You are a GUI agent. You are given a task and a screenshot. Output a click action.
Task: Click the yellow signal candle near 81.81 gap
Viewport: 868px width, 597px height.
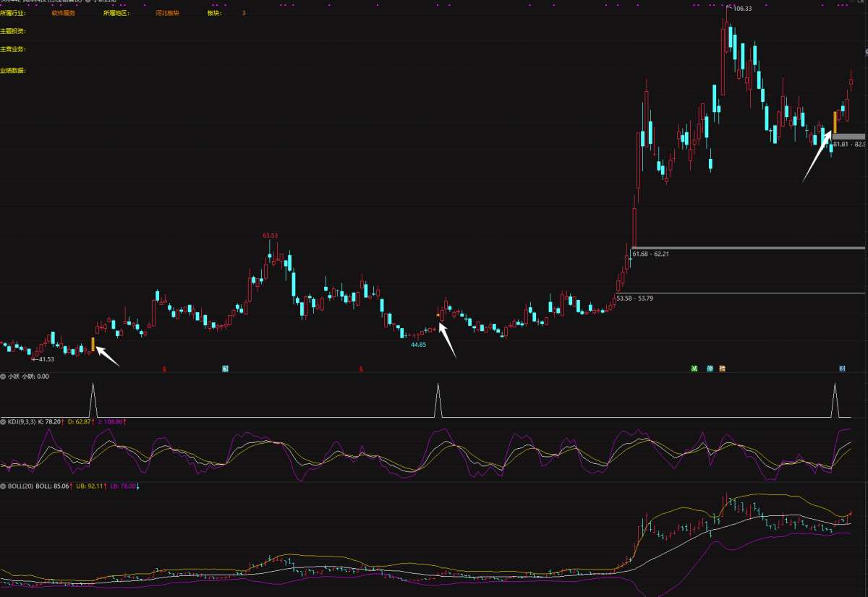pos(835,122)
